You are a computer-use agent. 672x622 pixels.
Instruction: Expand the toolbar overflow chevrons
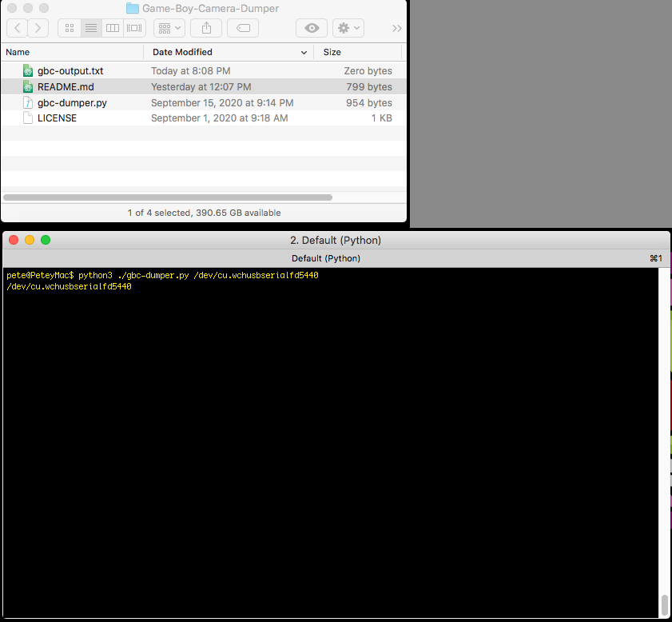(396, 28)
